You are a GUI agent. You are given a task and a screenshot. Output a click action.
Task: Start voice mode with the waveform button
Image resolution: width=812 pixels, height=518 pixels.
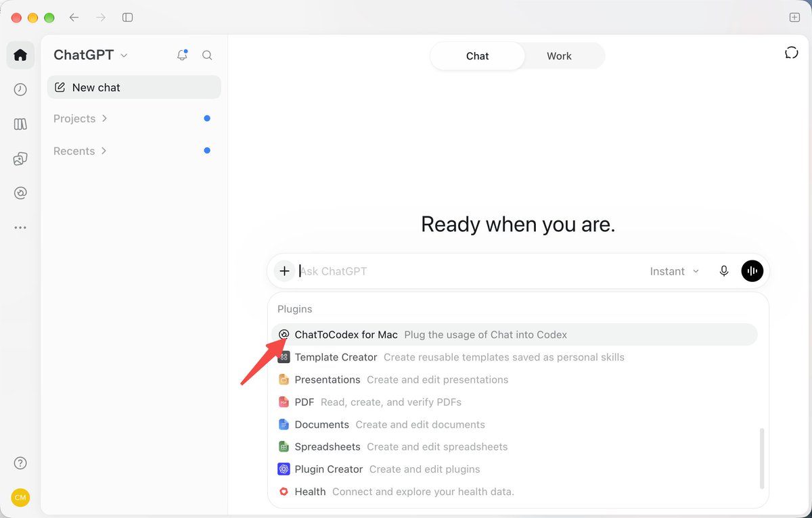(x=752, y=271)
